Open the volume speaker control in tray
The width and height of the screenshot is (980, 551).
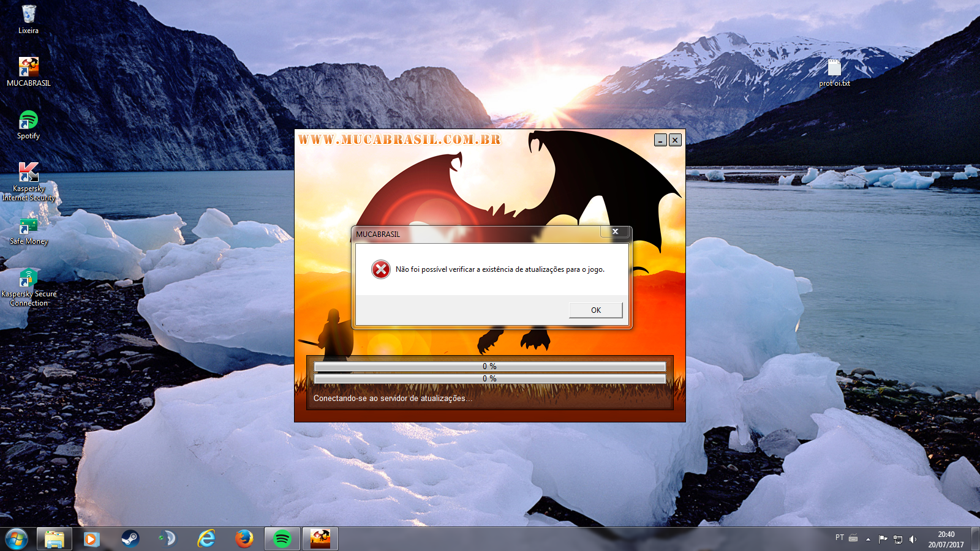[x=913, y=539]
